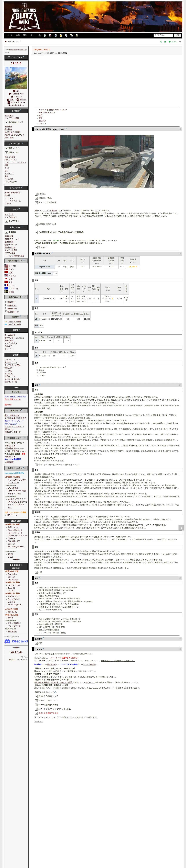Click the 日本 flag icon
Image resolution: width=186 pixels, height=868 pixels.
pos(6,279)
